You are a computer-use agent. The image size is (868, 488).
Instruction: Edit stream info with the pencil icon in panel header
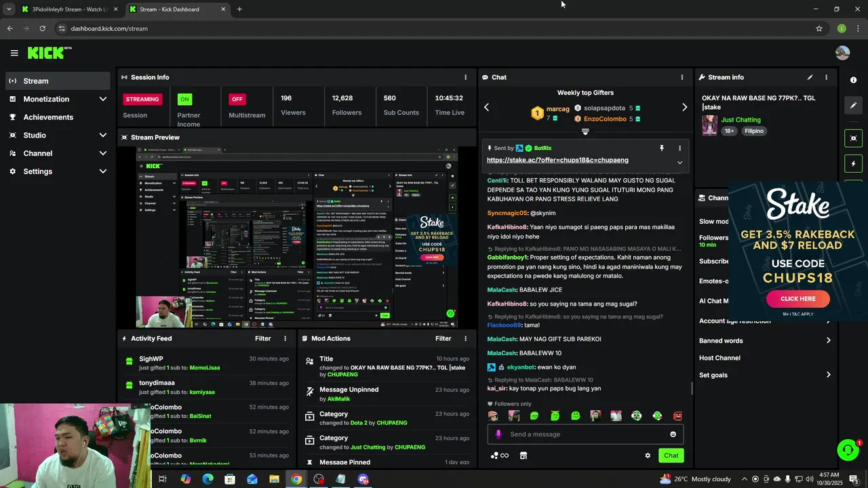click(810, 77)
